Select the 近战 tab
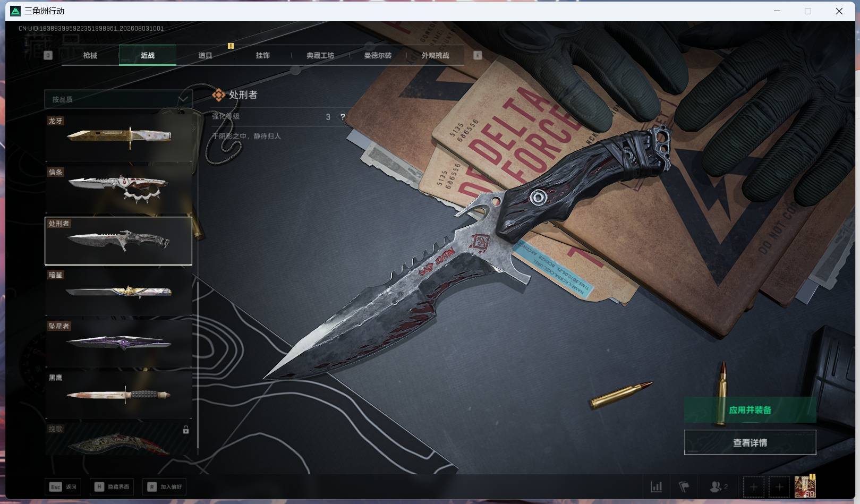The width and height of the screenshot is (860, 504). click(148, 55)
